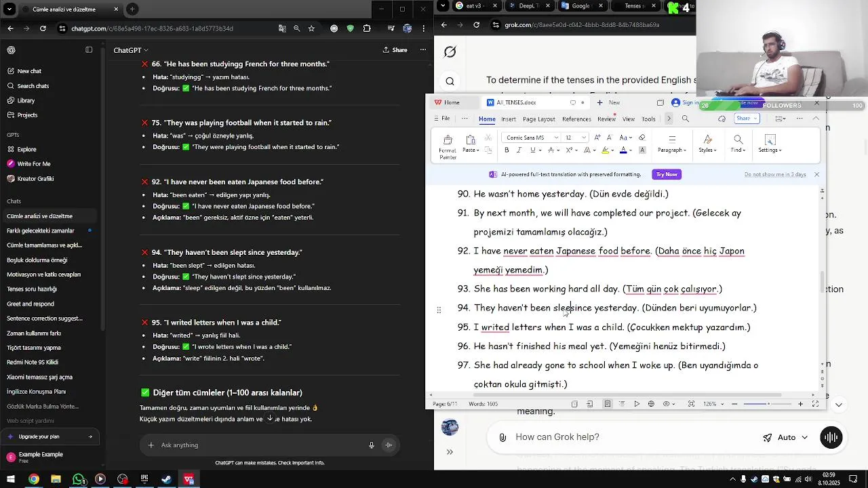The height and width of the screenshot is (488, 868).
Task: Open the Share dropdown in WPS Writer
Action: tap(747, 118)
